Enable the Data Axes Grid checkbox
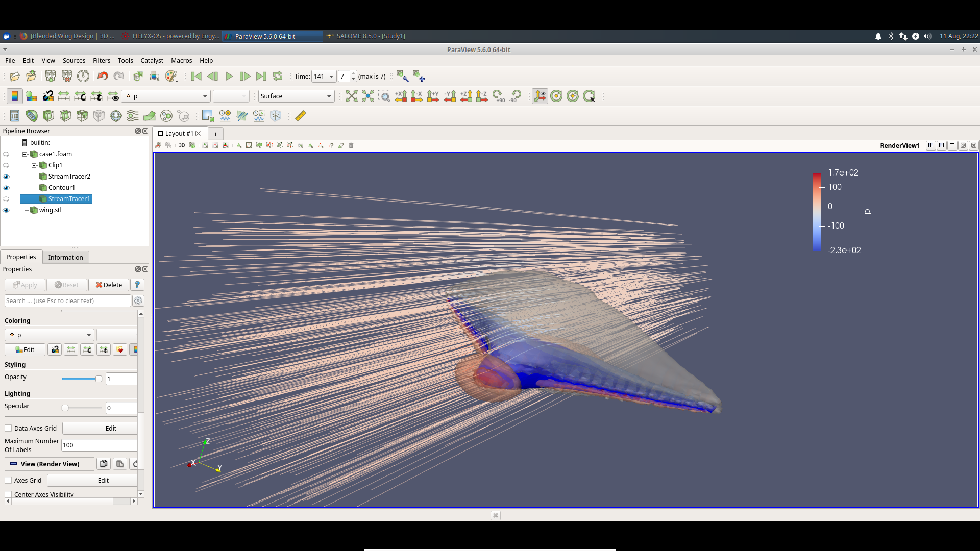 coord(8,429)
